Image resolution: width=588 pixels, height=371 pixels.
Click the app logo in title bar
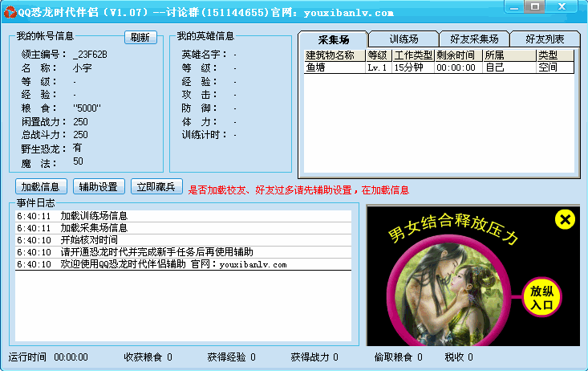(x=10, y=12)
